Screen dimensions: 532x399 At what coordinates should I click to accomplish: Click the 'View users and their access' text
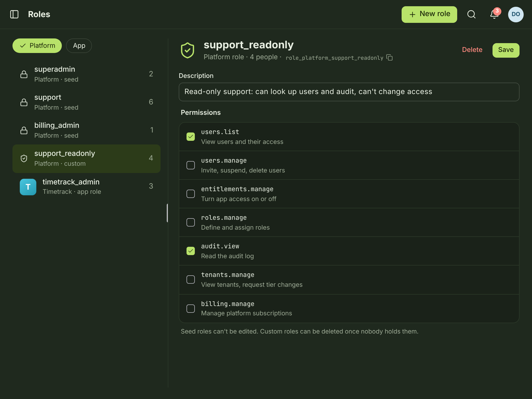pyautogui.click(x=242, y=142)
